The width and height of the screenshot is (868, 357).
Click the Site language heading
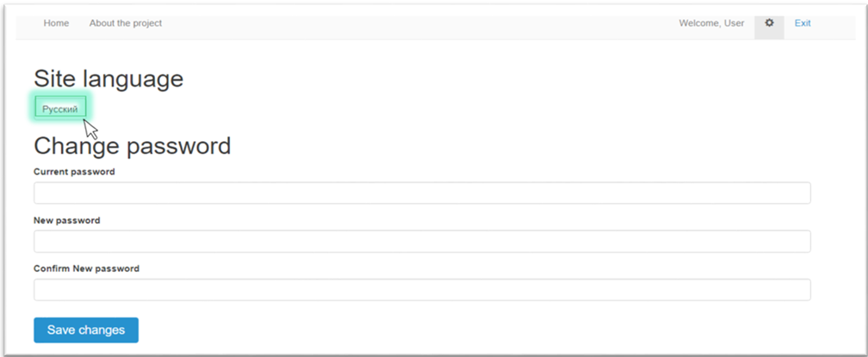[x=108, y=79]
